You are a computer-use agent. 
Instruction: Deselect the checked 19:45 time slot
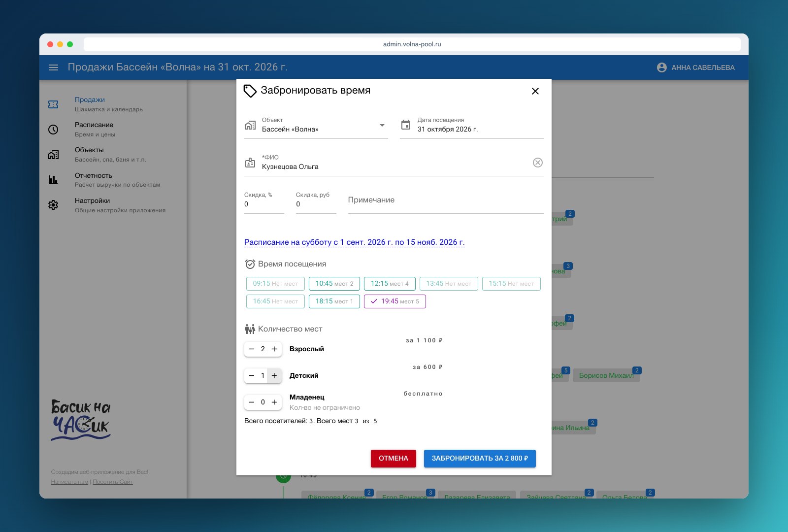395,301
